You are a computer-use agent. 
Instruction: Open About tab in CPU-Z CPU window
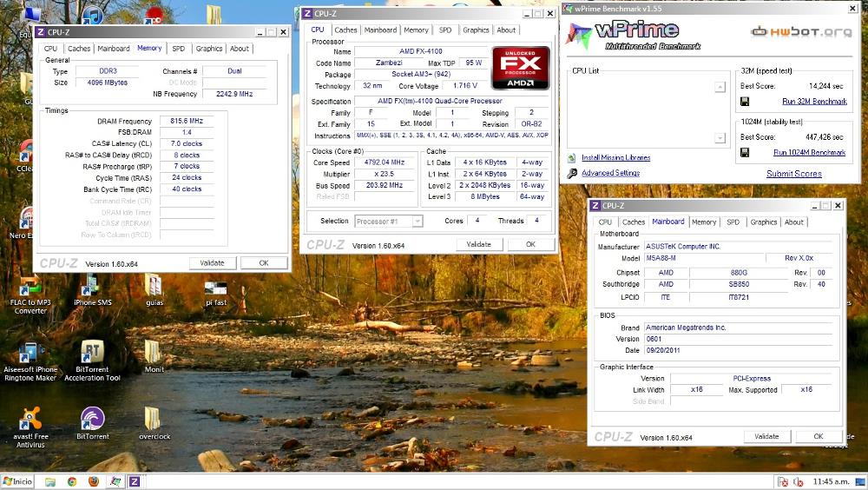click(506, 30)
